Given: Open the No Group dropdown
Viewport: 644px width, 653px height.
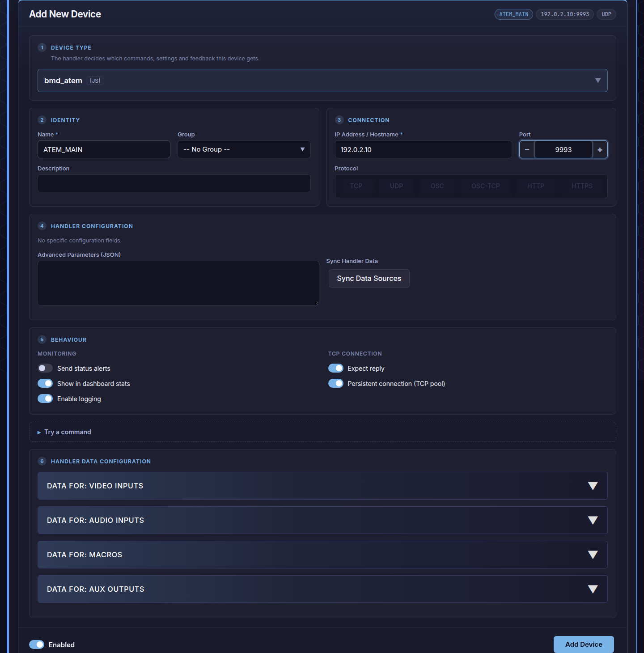Looking at the screenshot, I should click(x=244, y=149).
